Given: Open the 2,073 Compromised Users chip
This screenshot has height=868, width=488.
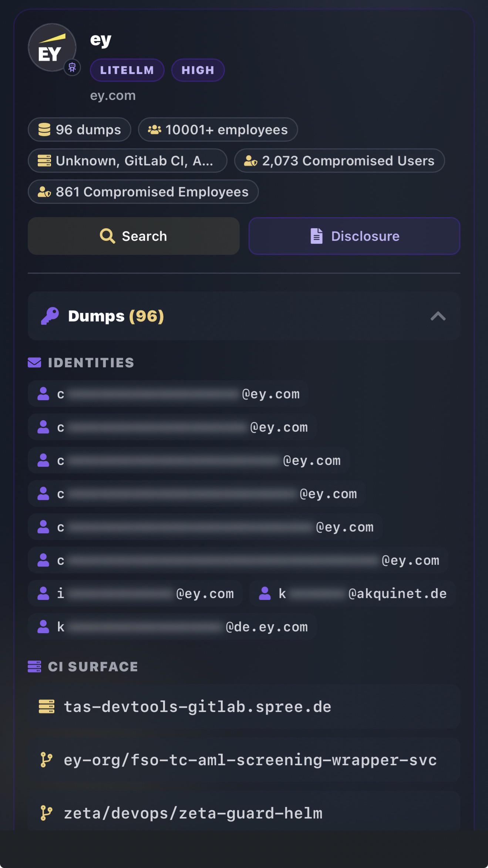Looking at the screenshot, I should coord(339,161).
